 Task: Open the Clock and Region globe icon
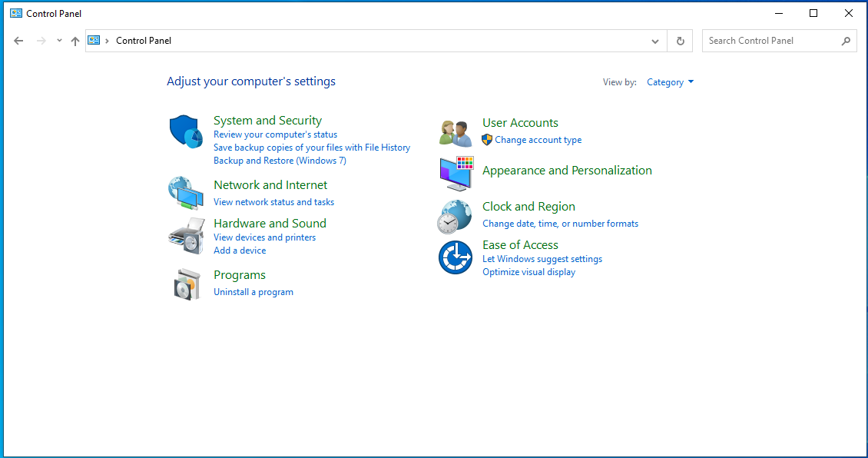[455, 217]
